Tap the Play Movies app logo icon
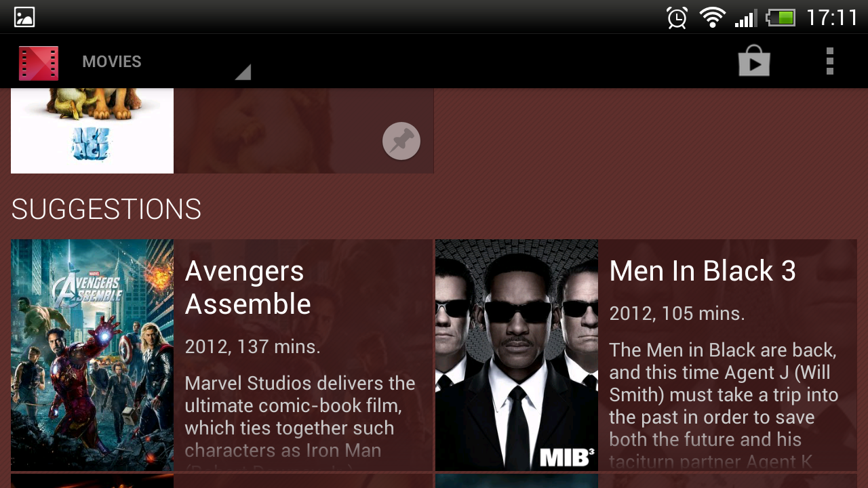This screenshot has width=868, height=488. pyautogui.click(x=39, y=62)
